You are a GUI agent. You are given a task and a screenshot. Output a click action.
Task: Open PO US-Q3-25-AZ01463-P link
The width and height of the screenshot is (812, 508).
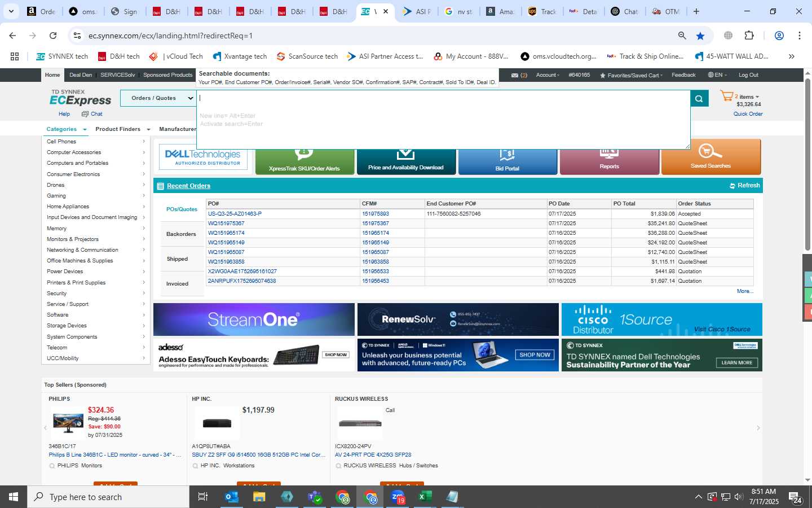(235, 214)
